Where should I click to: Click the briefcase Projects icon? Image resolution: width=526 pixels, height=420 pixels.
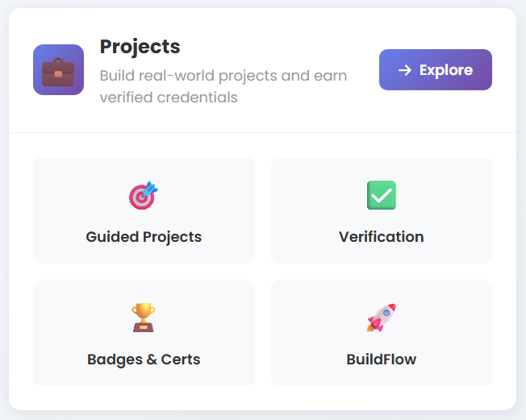(58, 69)
